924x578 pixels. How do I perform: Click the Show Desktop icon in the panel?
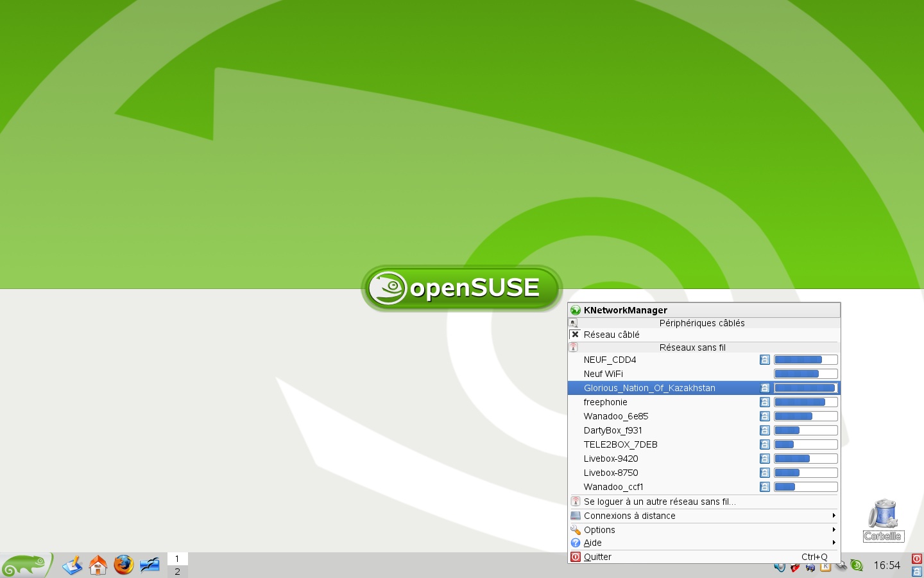coord(72,565)
